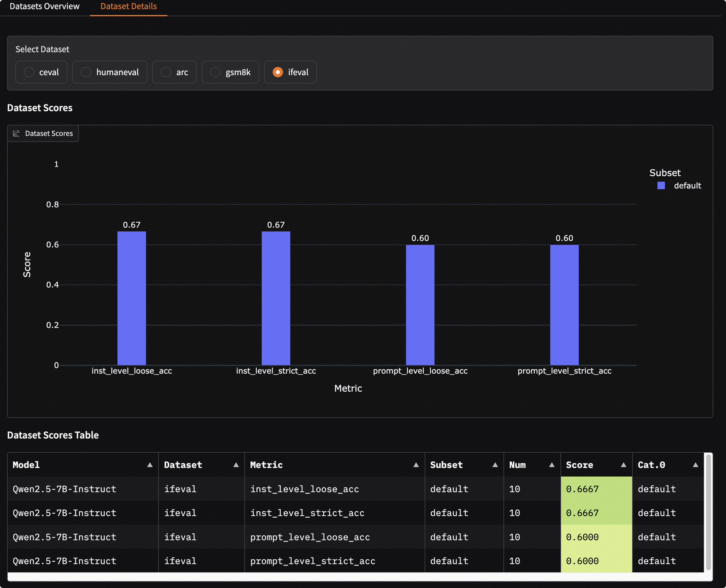Pick the gsm8k dataset radio
This screenshot has width=726, height=588.
click(x=215, y=72)
